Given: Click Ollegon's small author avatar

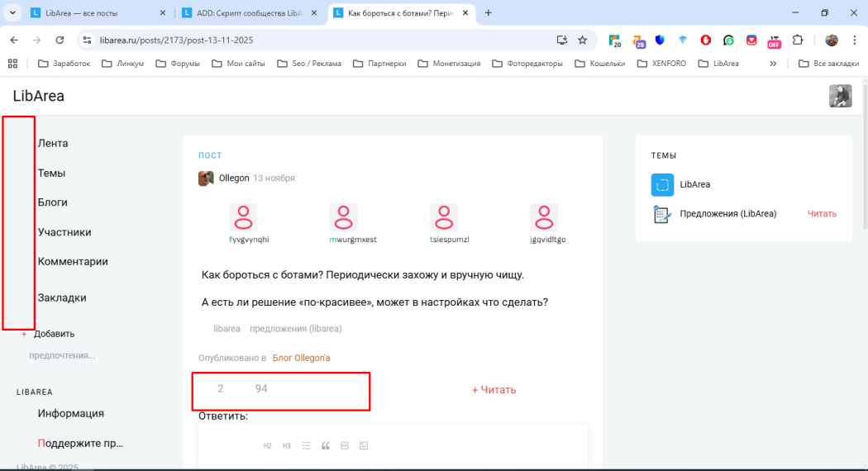Looking at the screenshot, I should click(206, 178).
